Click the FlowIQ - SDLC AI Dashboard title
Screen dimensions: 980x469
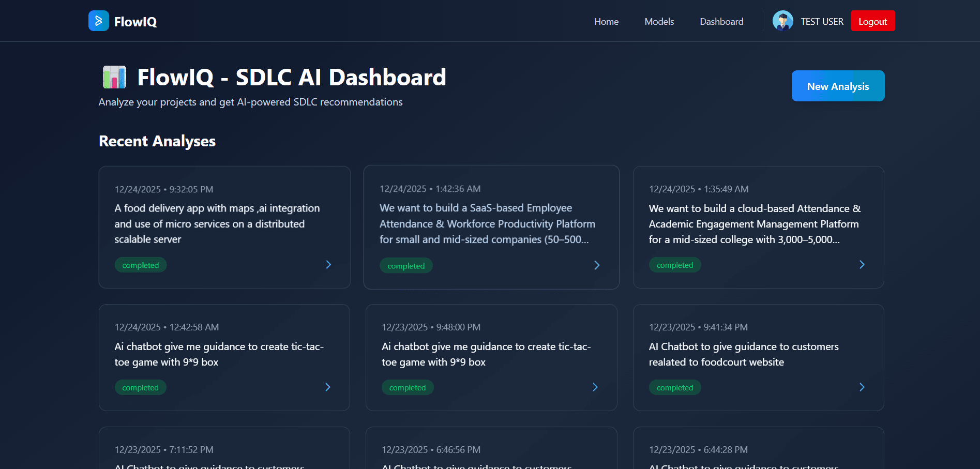[292, 77]
